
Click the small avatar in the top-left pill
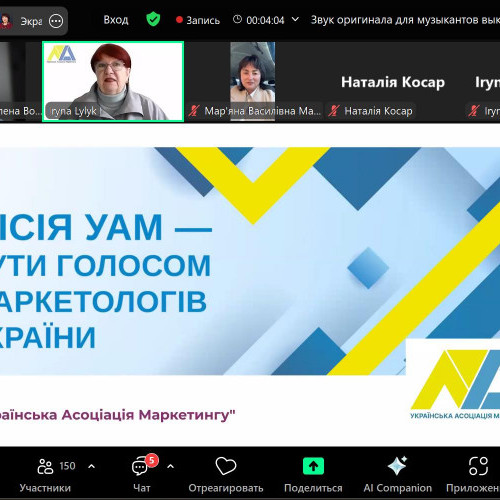tap(5, 21)
